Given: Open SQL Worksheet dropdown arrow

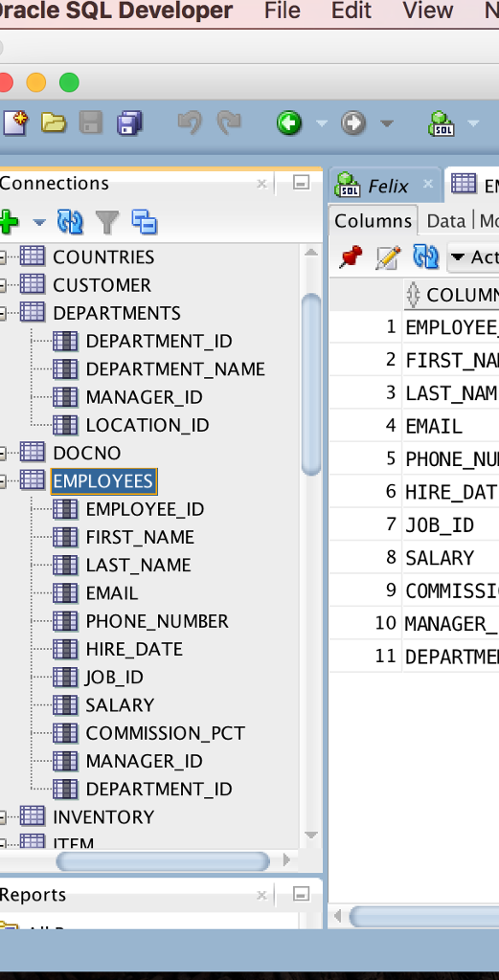Looking at the screenshot, I should click(x=473, y=123).
